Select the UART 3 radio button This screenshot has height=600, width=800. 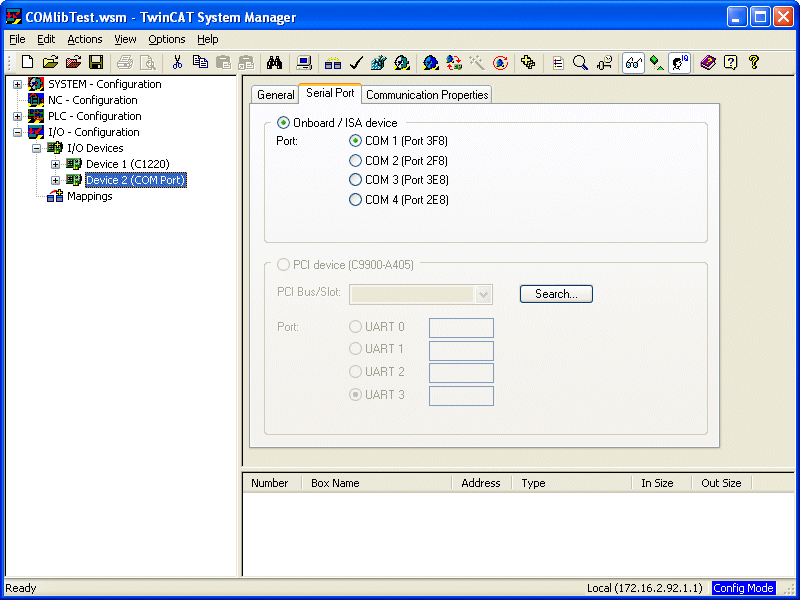(355, 394)
